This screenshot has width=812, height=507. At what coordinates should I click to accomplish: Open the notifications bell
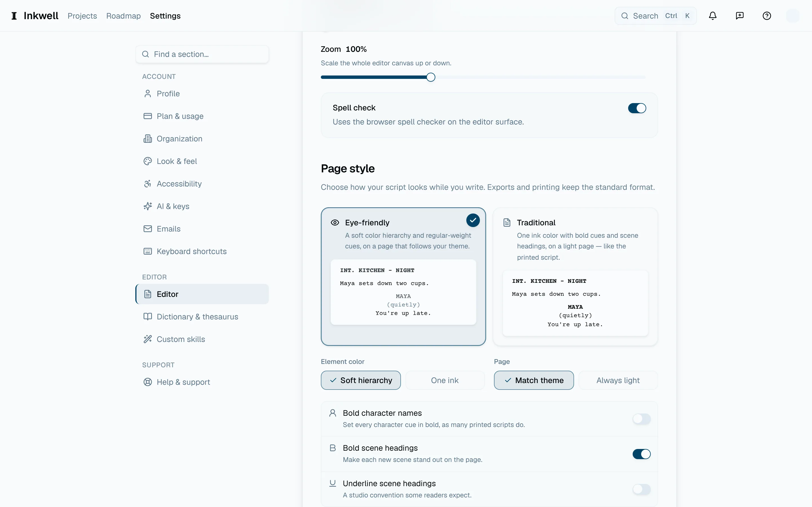[713, 16]
